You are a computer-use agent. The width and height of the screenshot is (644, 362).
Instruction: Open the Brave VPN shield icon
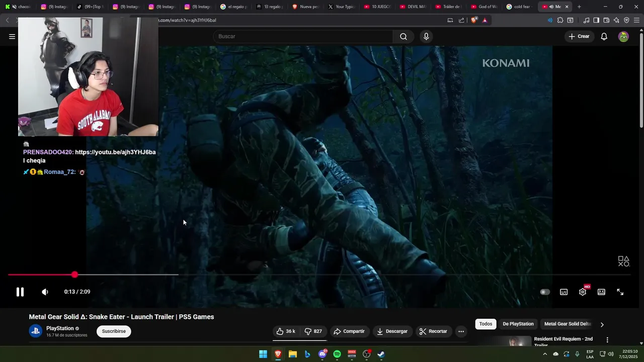(x=626, y=20)
